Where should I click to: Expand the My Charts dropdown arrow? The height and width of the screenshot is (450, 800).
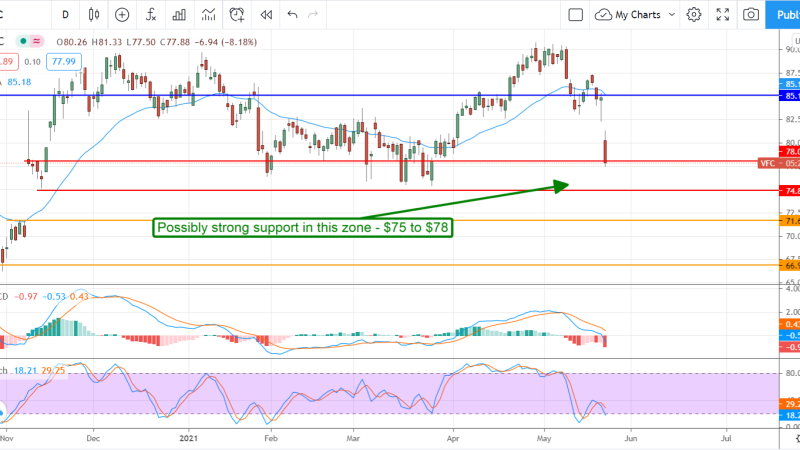click(x=670, y=15)
